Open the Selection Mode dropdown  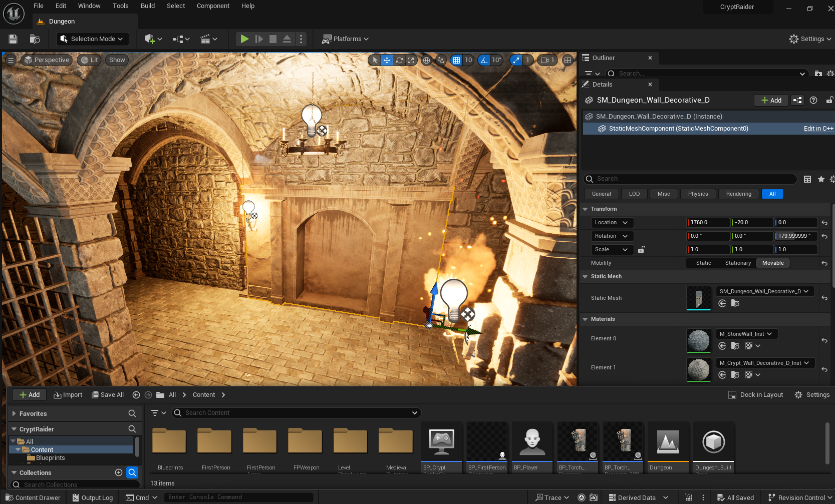tap(93, 39)
